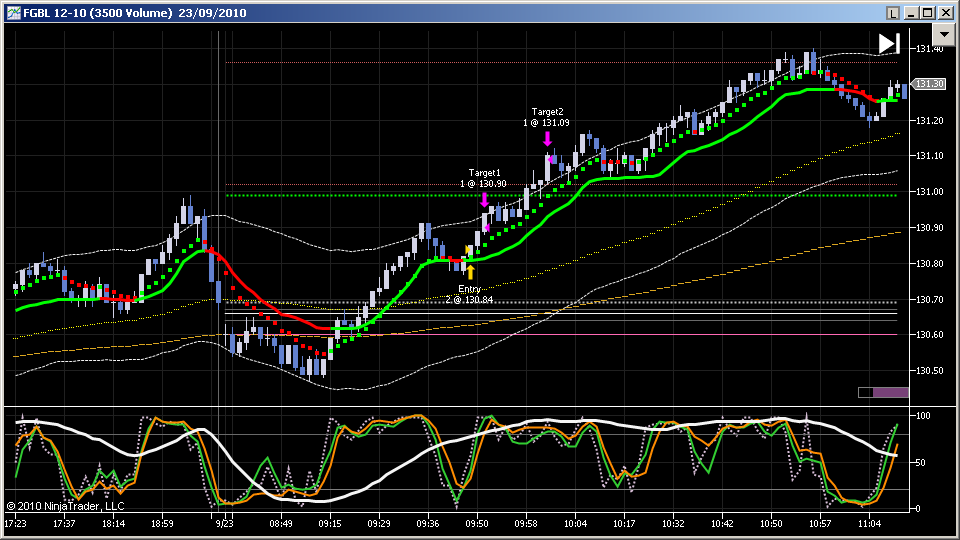Click the 10:57 time axis label
The image size is (960, 540).
pyautogui.click(x=820, y=523)
